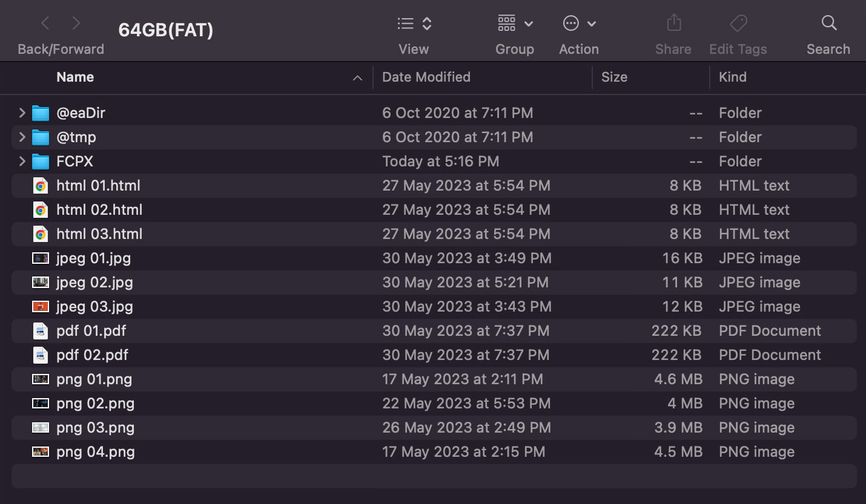866x504 pixels.
Task: Click the 4.5 MB size of png 04.png
Action: [x=678, y=452]
